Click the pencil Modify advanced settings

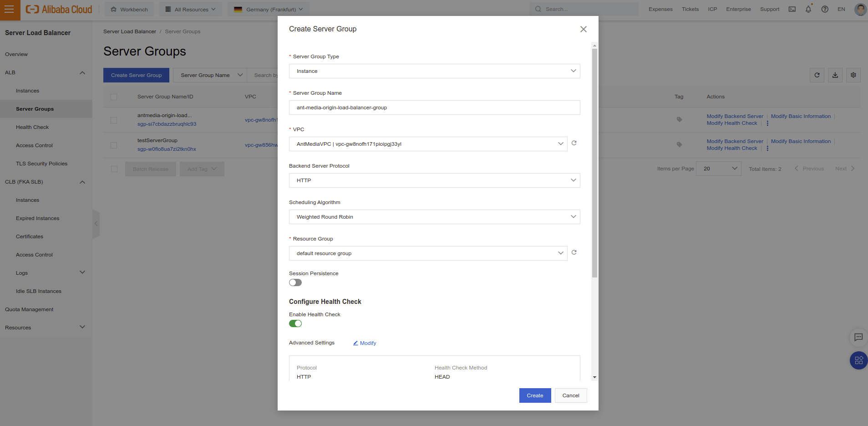tap(365, 343)
